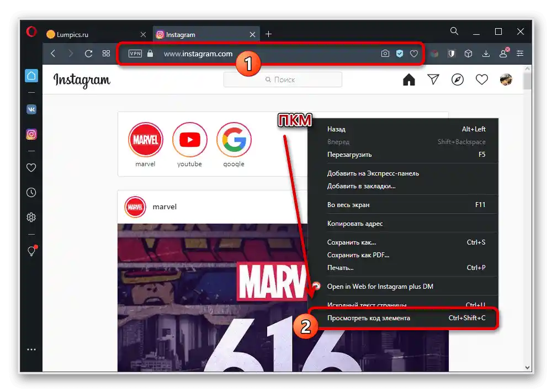552x392 pixels.
Task: Open marvel profile from post header
Action: [164, 206]
